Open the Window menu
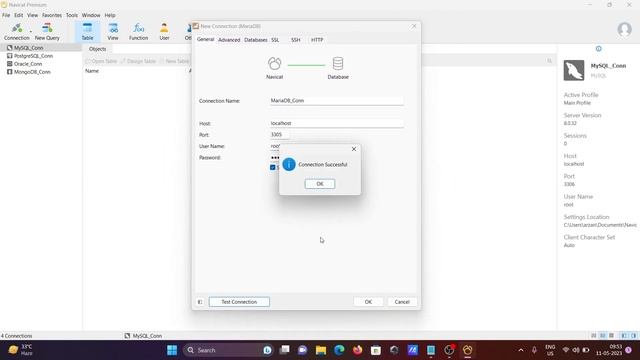Viewport: 640px width, 360px height. [91, 15]
